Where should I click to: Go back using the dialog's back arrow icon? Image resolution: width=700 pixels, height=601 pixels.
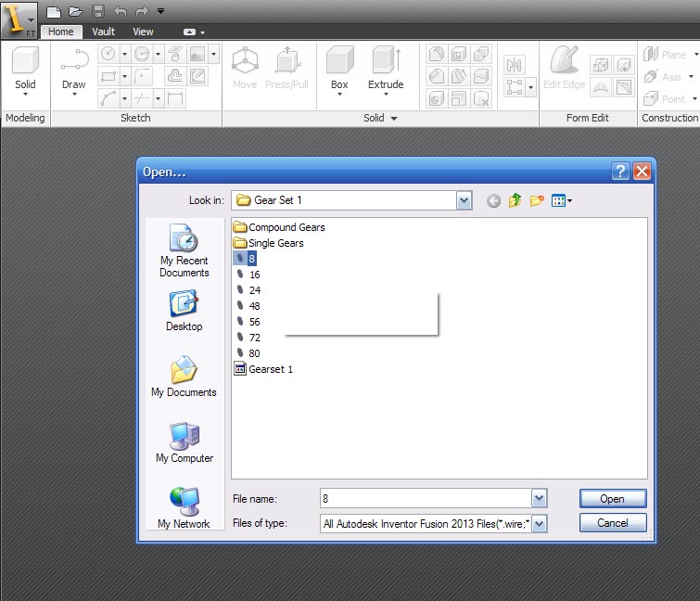493,201
